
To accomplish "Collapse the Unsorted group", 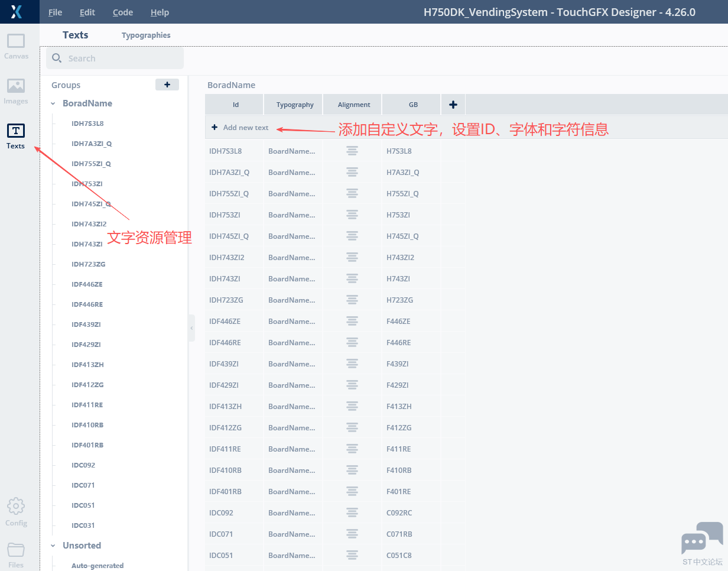I will [x=53, y=546].
